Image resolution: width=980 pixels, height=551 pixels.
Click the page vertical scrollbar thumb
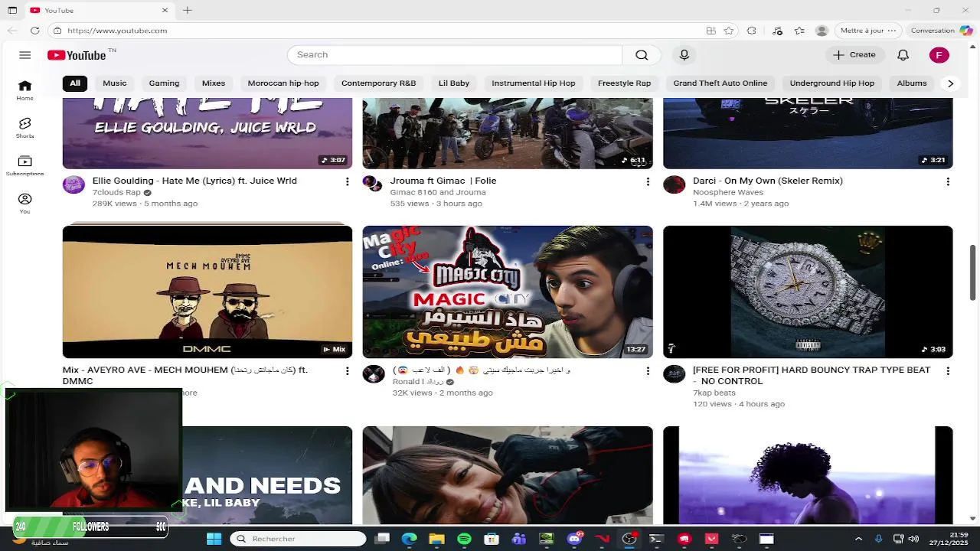tap(973, 273)
